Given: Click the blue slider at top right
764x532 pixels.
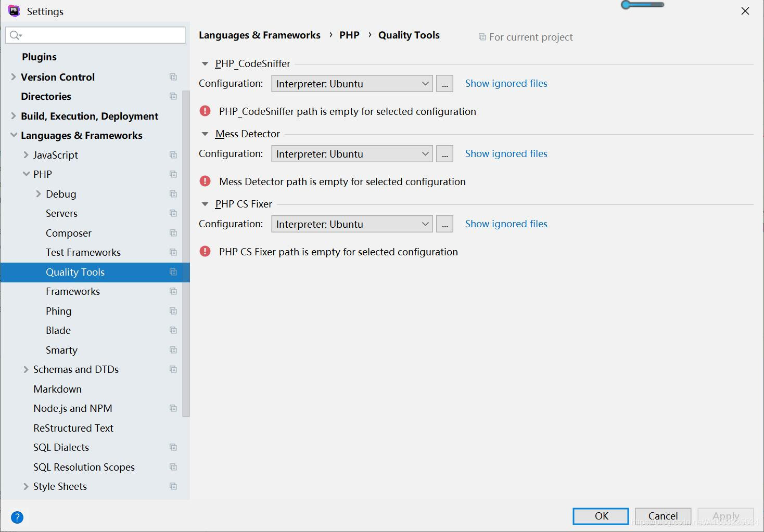Looking at the screenshot, I should (642, 5).
